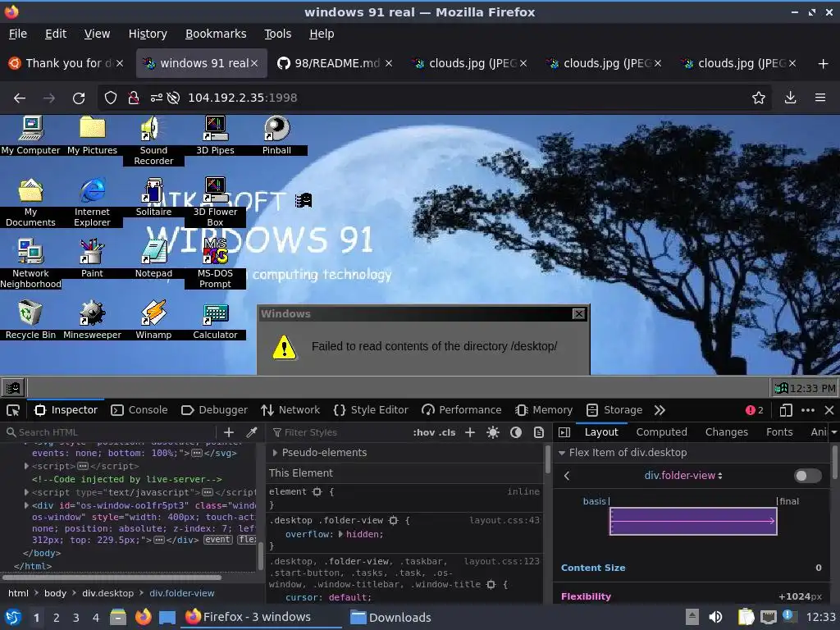The image size is (840, 630).
Task: Click the Windows 91 start button
Action: tap(13, 387)
